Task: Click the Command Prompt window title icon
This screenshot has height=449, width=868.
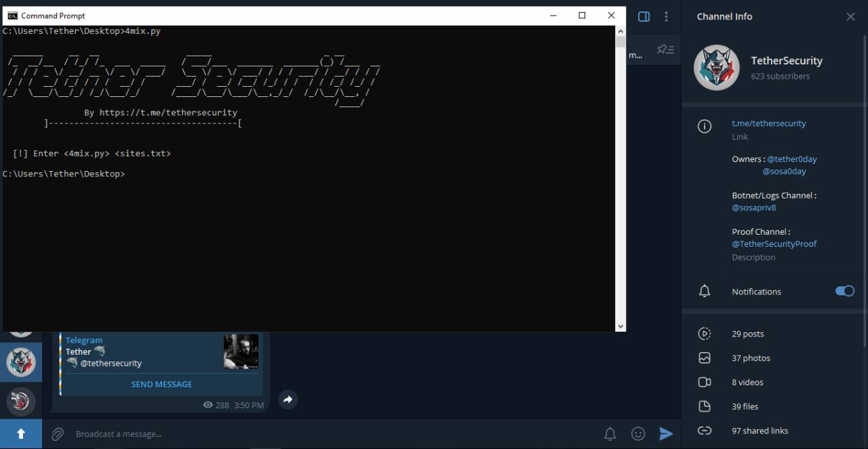Action: pos(12,16)
